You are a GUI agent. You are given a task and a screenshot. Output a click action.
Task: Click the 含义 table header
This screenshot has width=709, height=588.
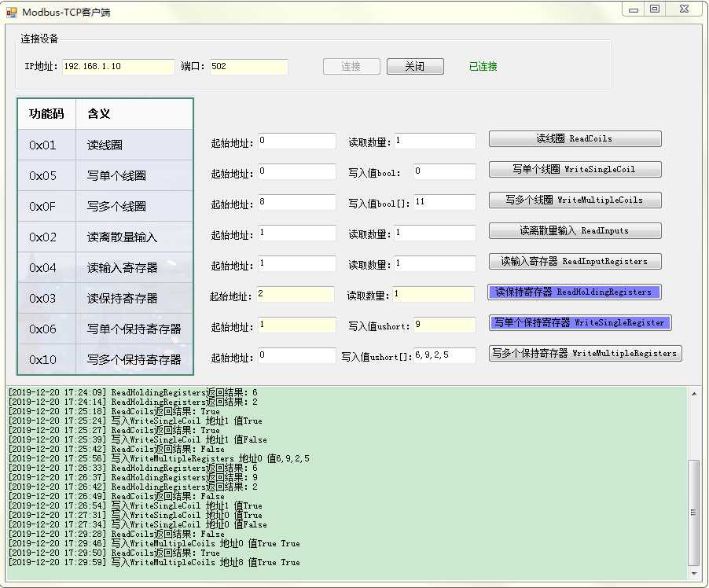(x=134, y=114)
